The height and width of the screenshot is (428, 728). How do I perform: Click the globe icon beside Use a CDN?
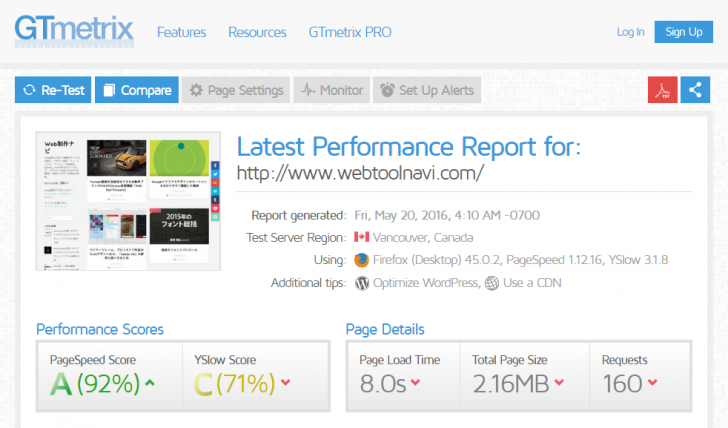(x=492, y=283)
